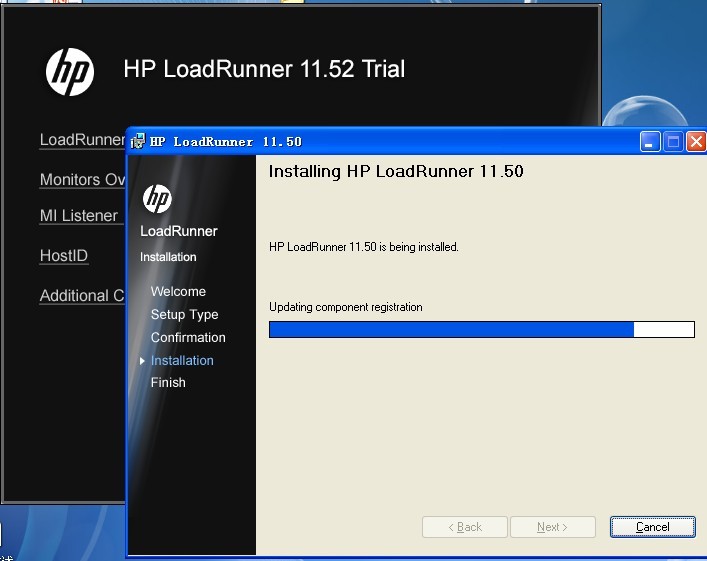
Task: Select the Confirmation step
Action: [188, 337]
